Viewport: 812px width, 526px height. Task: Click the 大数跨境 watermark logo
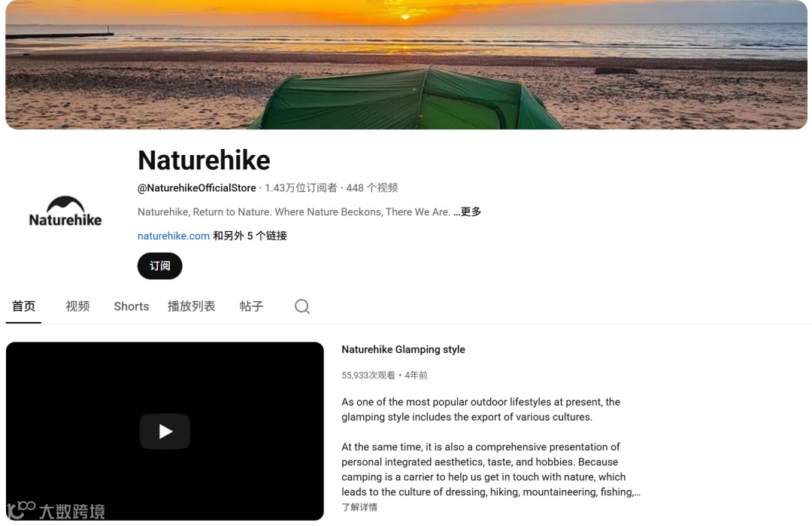(56, 510)
